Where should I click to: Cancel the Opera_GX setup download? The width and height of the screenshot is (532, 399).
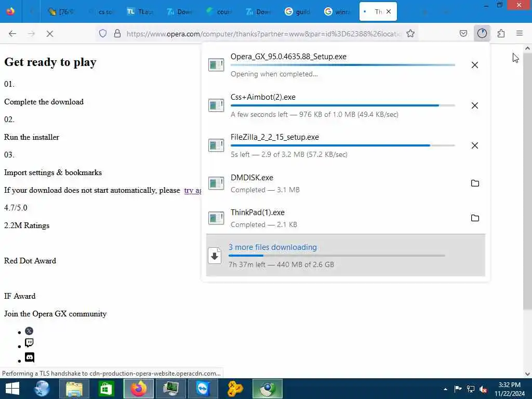click(x=475, y=65)
